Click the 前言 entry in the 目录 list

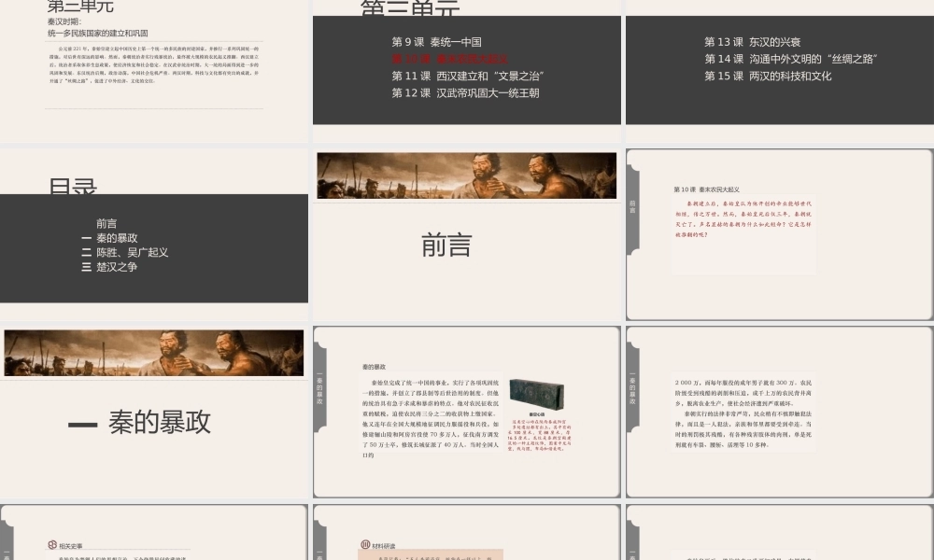click(106, 224)
